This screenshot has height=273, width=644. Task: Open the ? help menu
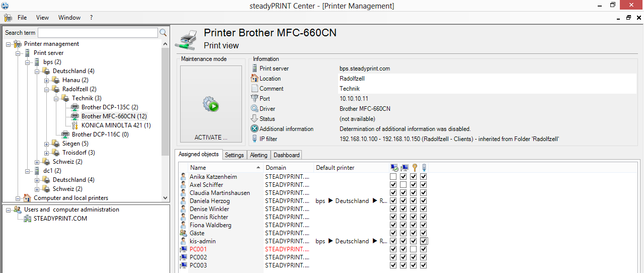point(92,18)
